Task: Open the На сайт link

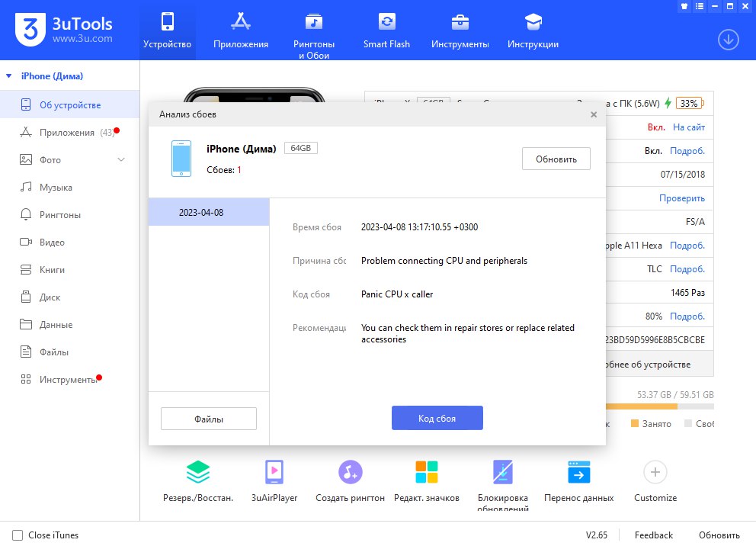Action: pos(688,127)
